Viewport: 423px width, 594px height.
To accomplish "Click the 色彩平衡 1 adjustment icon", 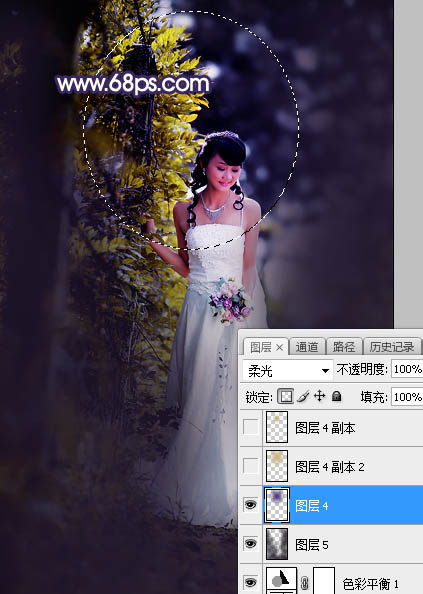I will (x=281, y=580).
